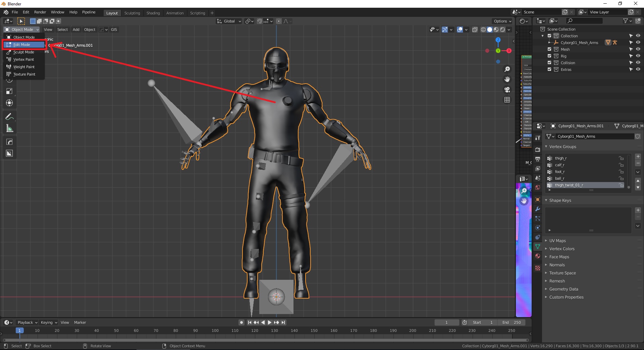Add a new vertex group with plus button
The height and width of the screenshot is (350, 644).
click(638, 157)
